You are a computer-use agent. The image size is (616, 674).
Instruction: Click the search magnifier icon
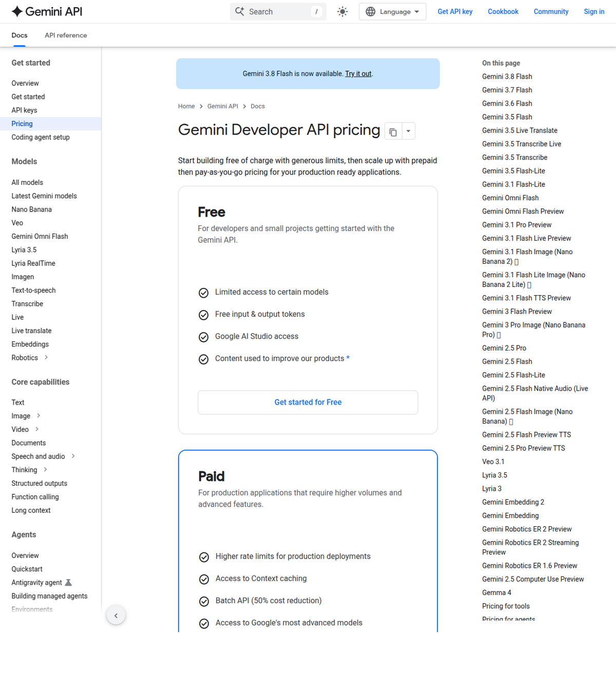coord(240,11)
